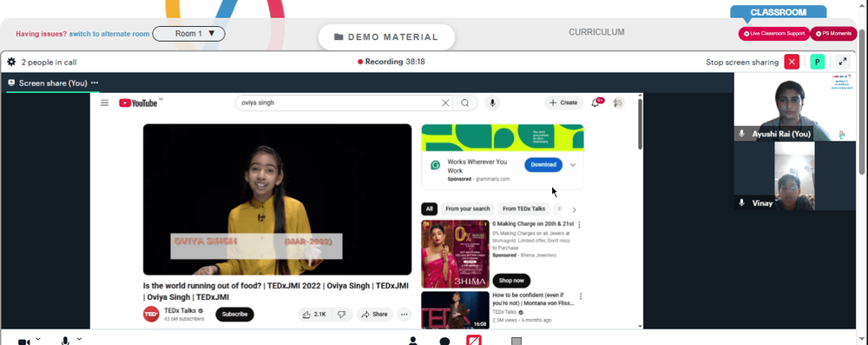Open the Room 1 dropdown
Screen dimensions: 868x345
pos(188,34)
